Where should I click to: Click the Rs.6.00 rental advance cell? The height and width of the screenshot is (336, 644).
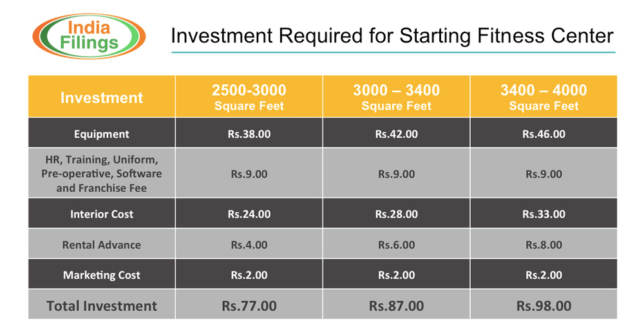[x=396, y=245]
